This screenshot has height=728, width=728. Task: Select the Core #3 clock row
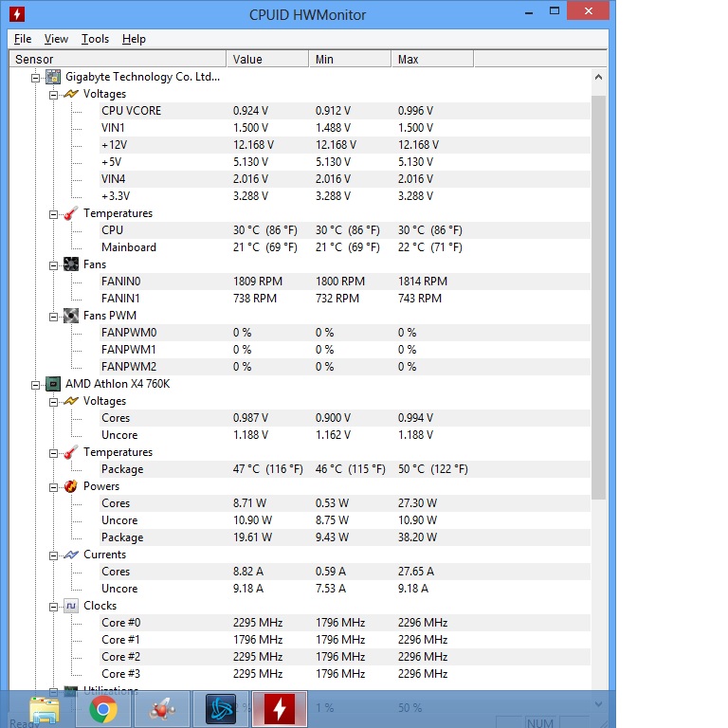[x=344, y=674]
